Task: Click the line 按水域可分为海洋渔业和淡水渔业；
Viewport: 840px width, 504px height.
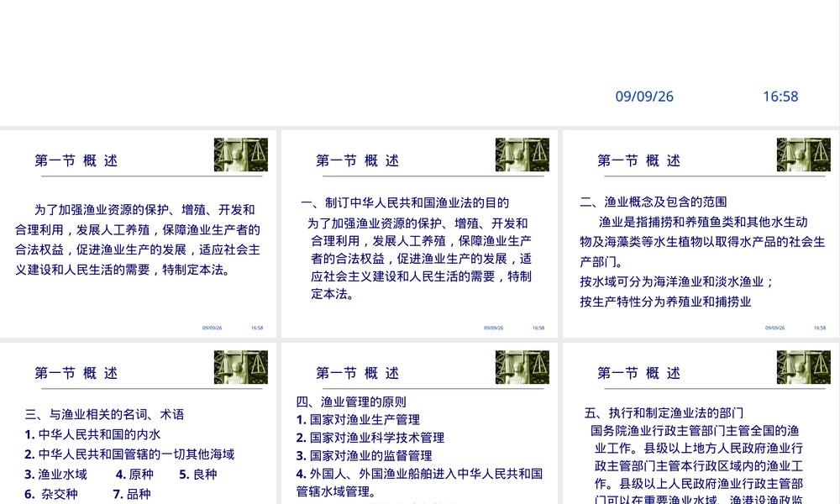Action: pos(677,281)
